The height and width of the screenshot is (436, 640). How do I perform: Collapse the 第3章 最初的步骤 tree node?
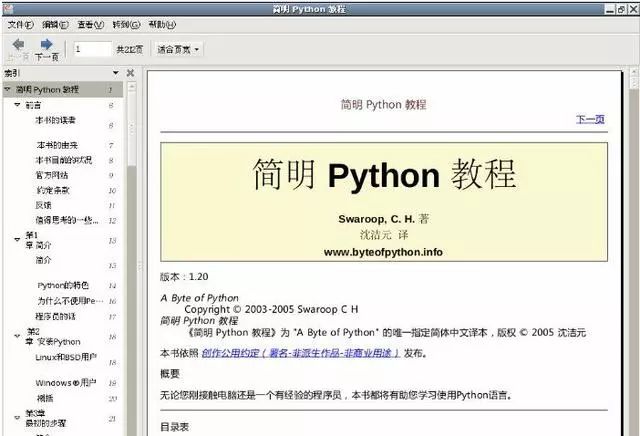17,418
